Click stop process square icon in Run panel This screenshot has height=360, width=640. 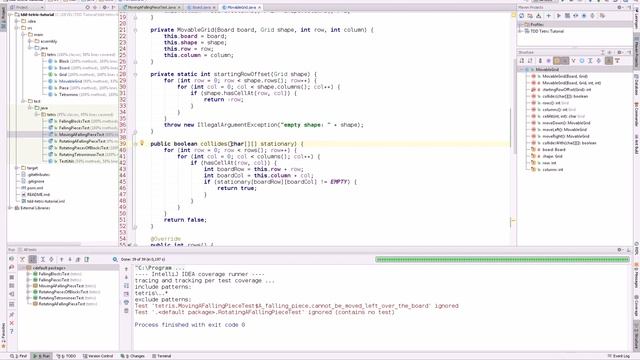(x=11, y=278)
